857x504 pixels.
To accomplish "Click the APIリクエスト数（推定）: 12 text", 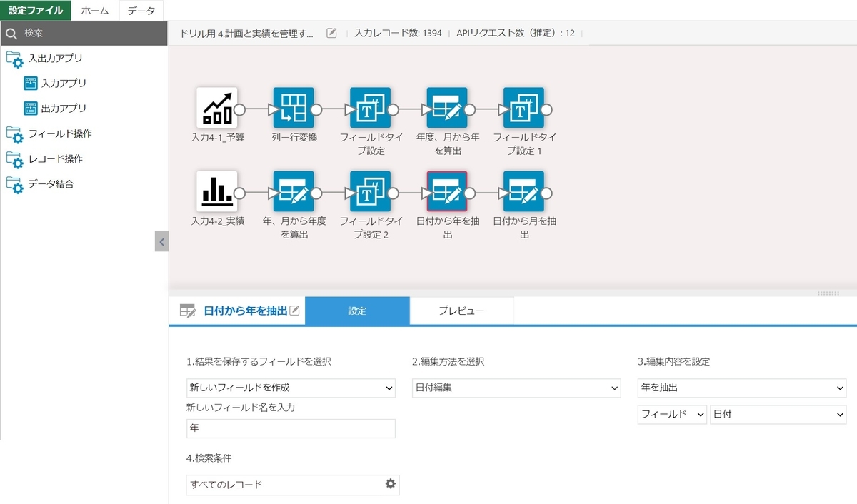I will click(516, 33).
